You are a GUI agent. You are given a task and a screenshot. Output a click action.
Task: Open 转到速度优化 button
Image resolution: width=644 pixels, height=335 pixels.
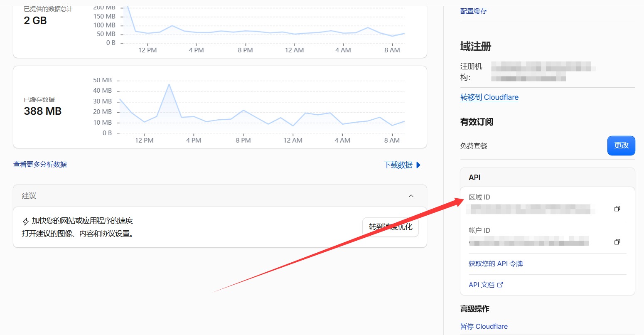391,227
